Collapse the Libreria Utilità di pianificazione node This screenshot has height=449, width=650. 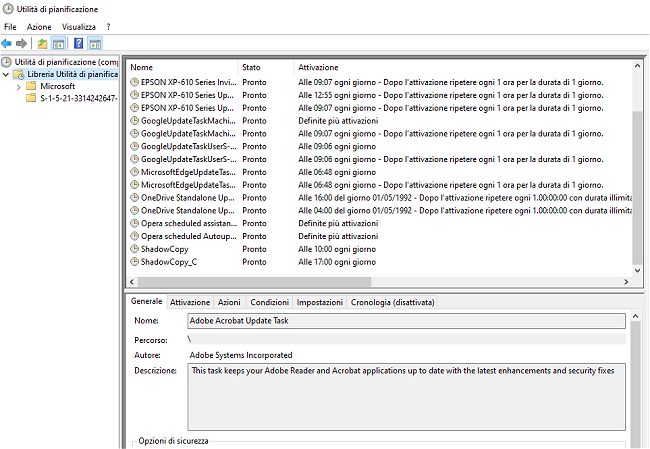pos(6,75)
